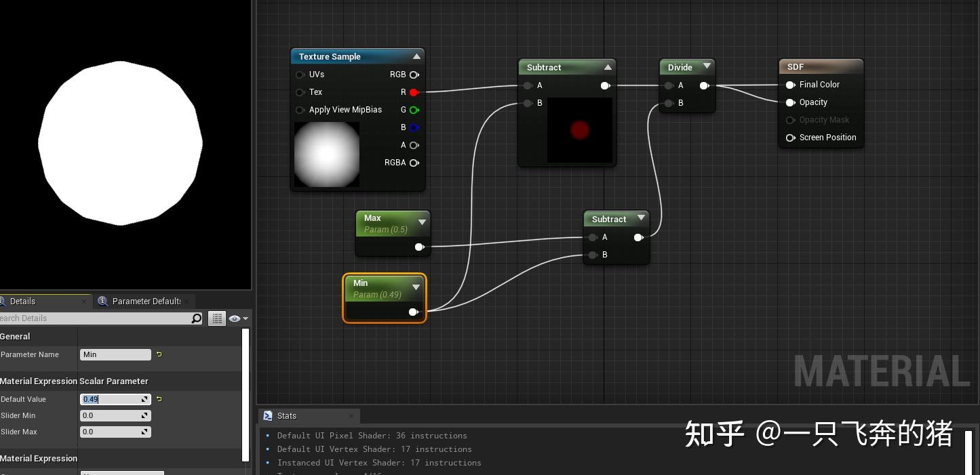
Task: Click the Final Color input pin on SDF node
Action: [790, 85]
